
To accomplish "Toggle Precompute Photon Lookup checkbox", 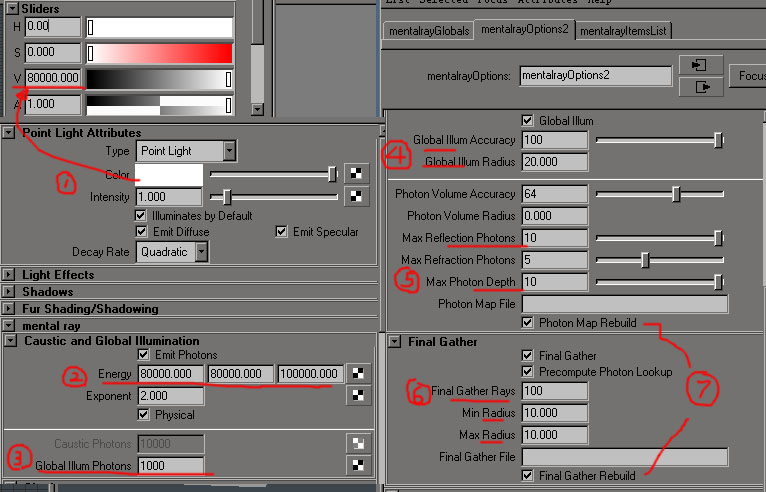I will pyautogui.click(x=527, y=372).
